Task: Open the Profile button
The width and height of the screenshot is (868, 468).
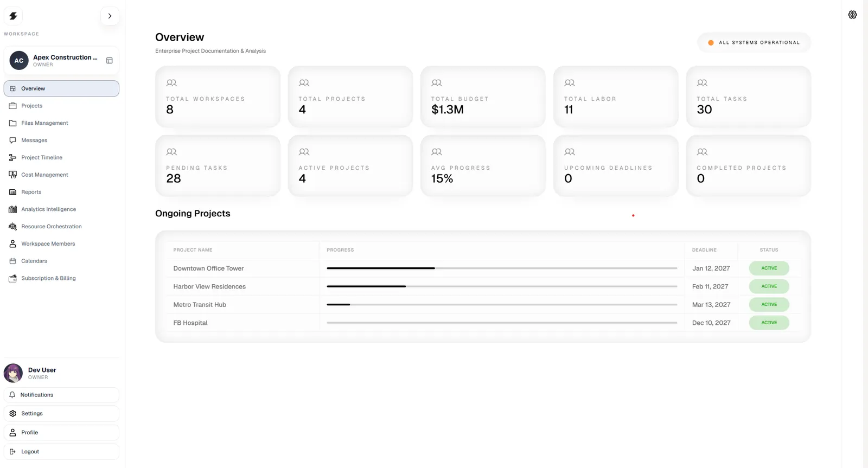Action: tap(61, 432)
